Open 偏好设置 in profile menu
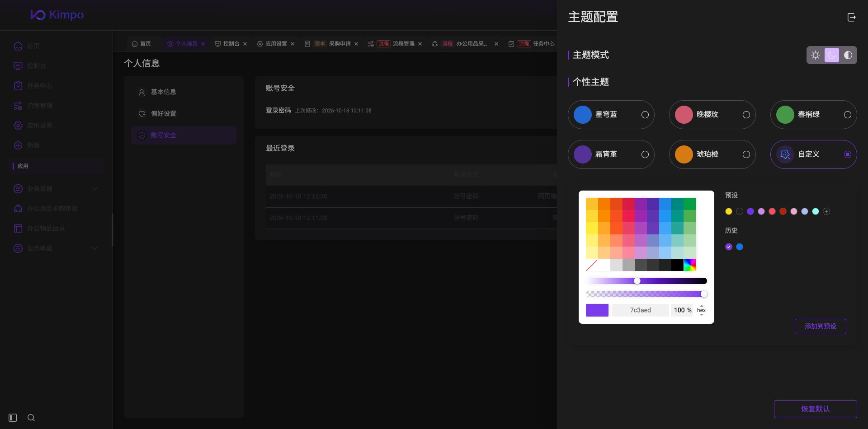Image resolution: width=868 pixels, height=429 pixels. [184, 114]
